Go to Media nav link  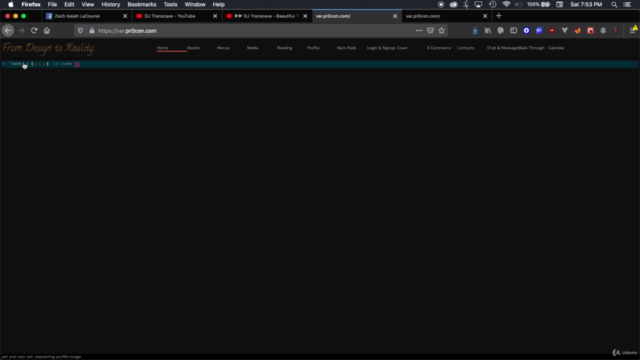[x=253, y=48]
